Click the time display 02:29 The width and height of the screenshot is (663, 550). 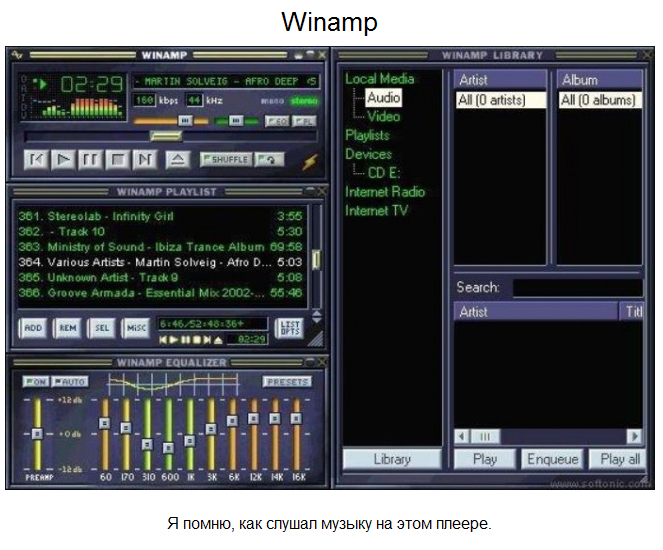[x=92, y=85]
